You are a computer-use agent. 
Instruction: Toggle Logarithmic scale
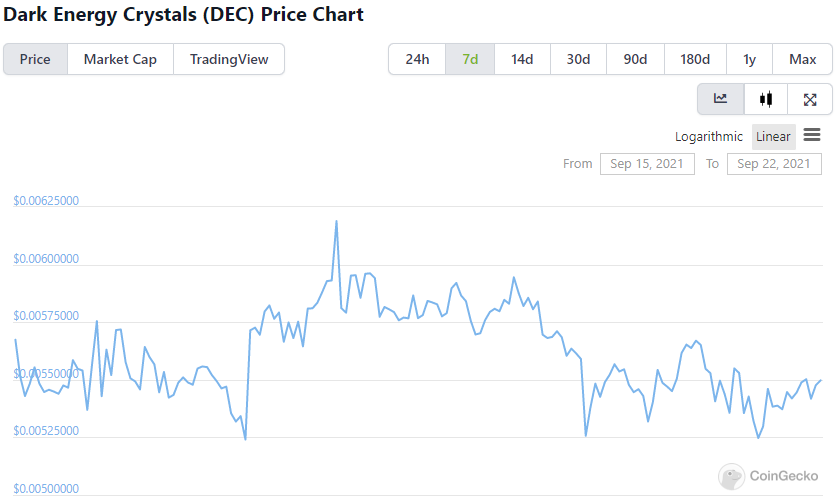(708, 136)
